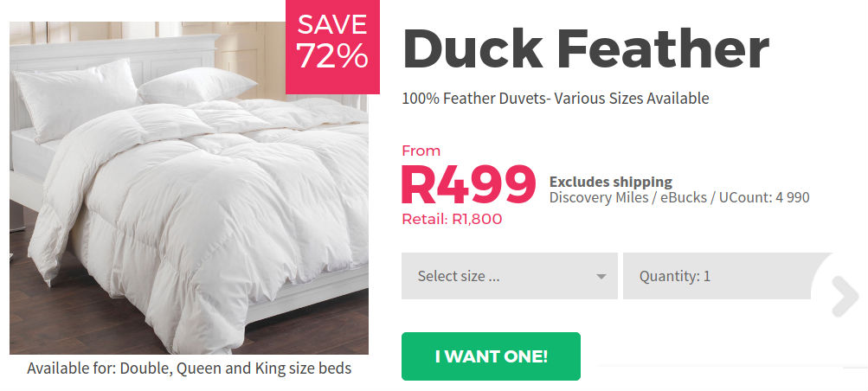Image resolution: width=868 pixels, height=391 pixels.
Task: Click the Excludes shipping note
Action: (610, 182)
